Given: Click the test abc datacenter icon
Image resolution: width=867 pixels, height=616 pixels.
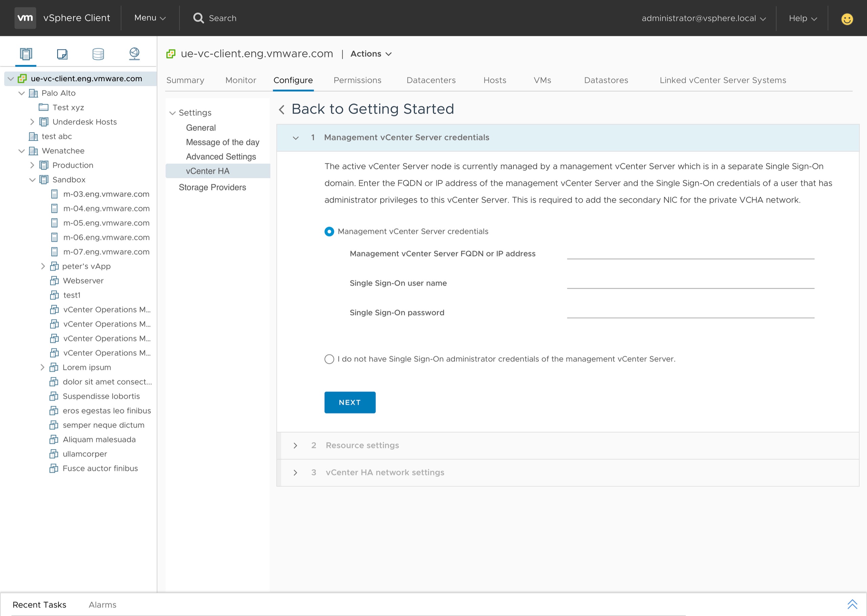Looking at the screenshot, I should (34, 136).
